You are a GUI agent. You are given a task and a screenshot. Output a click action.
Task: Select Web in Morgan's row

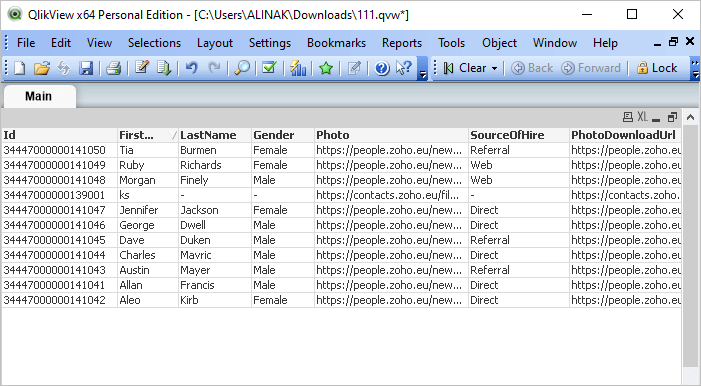tap(519, 180)
